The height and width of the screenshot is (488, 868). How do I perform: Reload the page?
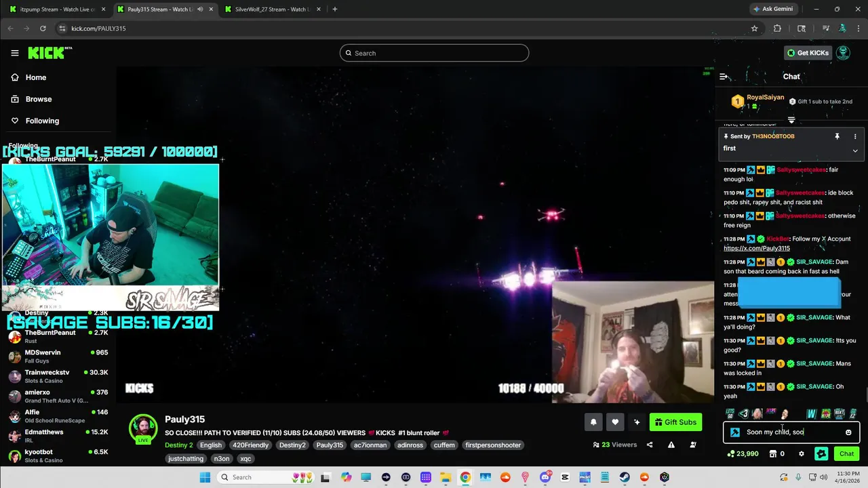coord(43,28)
